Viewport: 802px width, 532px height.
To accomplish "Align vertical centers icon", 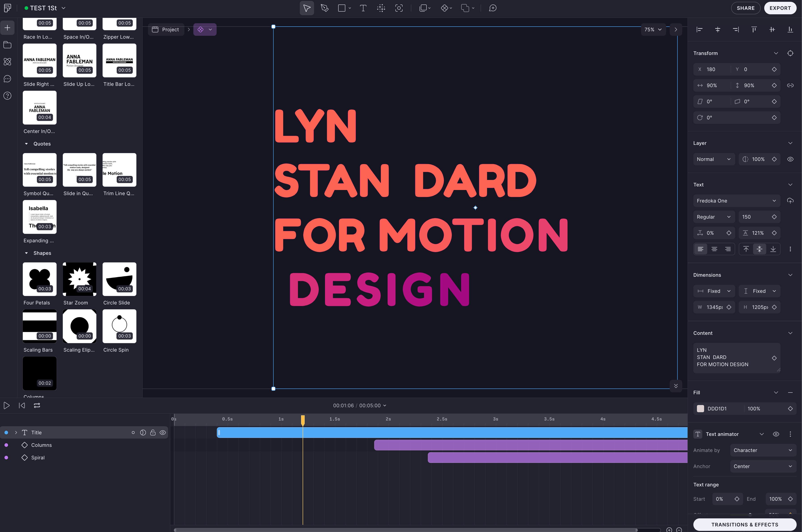I will coord(772,30).
